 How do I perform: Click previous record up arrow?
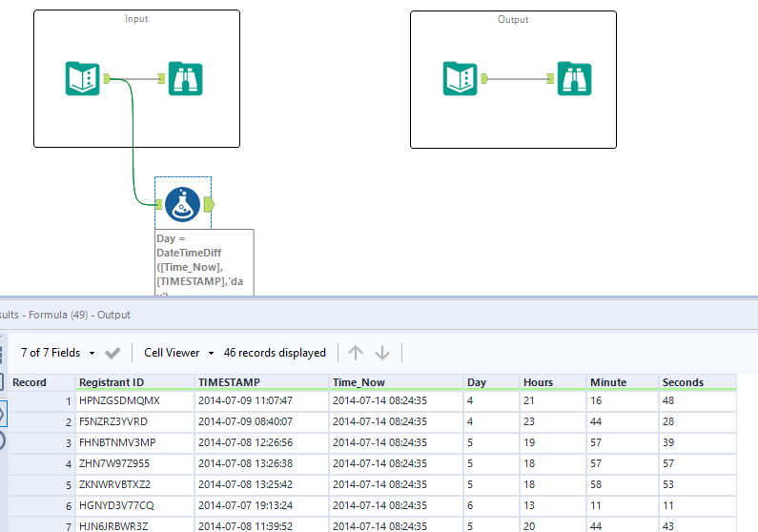click(356, 353)
